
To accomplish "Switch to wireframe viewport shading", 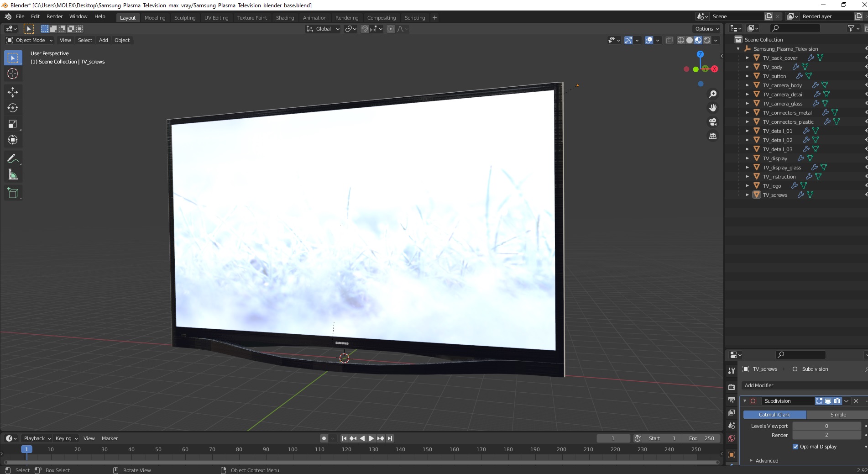I will coord(681,40).
